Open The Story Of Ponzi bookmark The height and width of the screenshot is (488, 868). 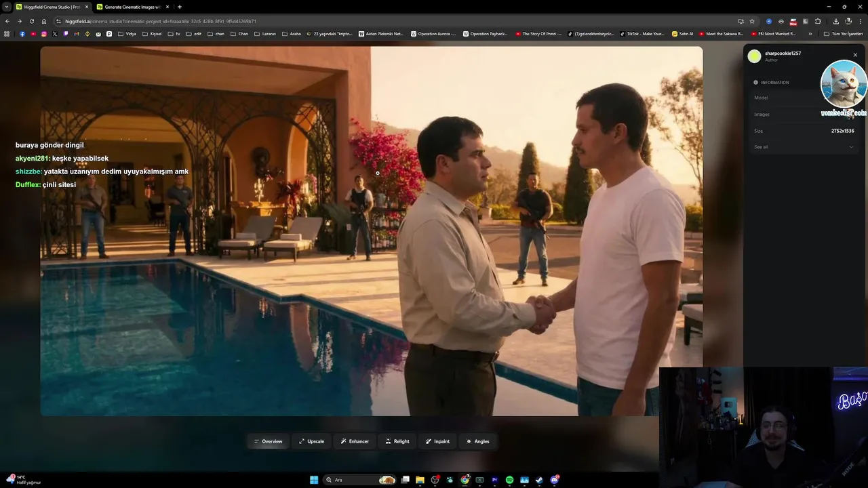tap(538, 34)
